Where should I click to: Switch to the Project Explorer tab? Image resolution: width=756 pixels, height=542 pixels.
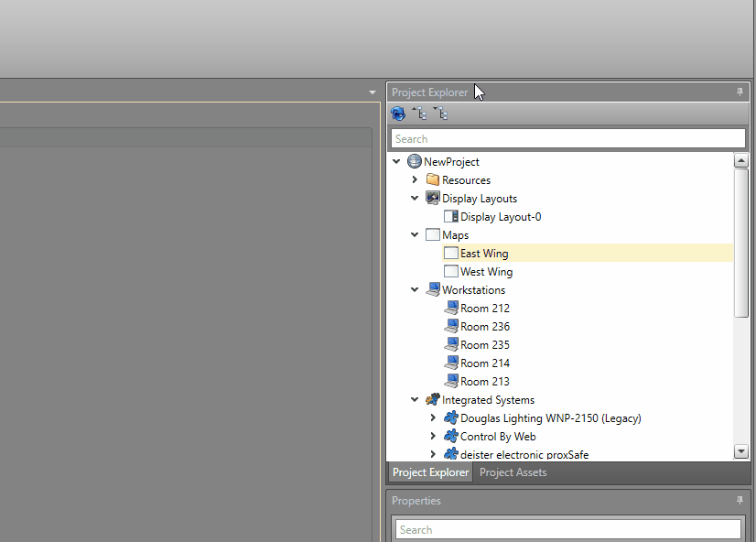430,472
